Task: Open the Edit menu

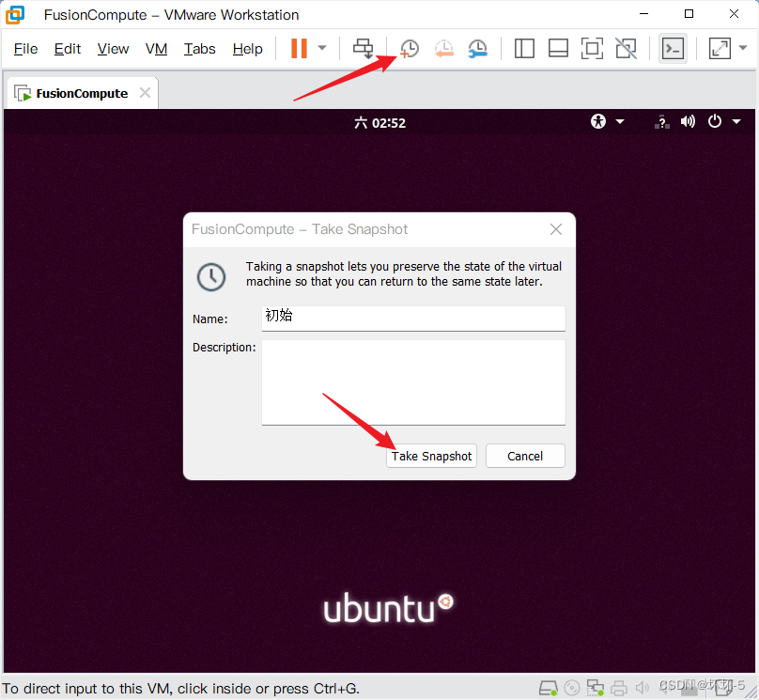Action: point(68,49)
